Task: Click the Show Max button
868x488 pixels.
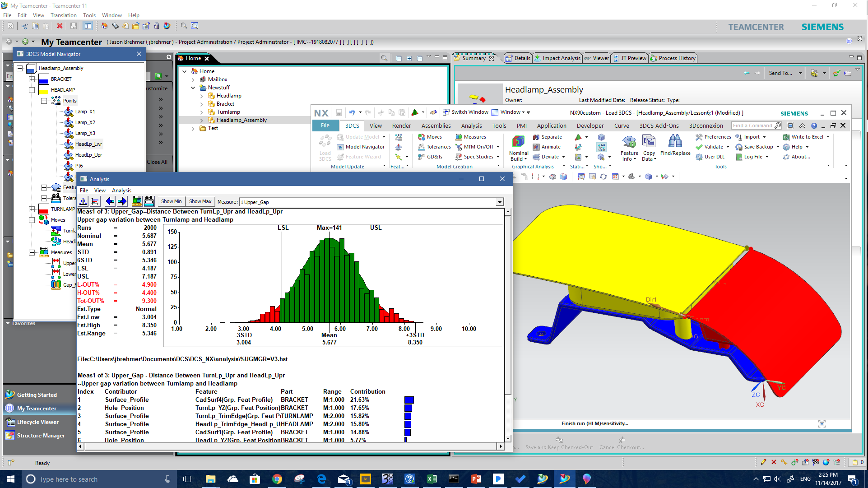Action: pos(200,201)
